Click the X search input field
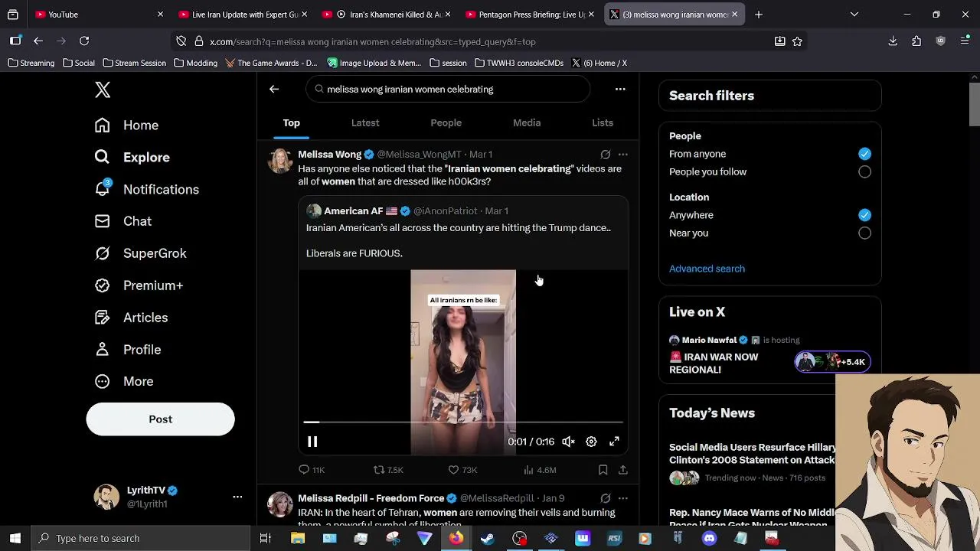Viewport: 980px width, 551px height. point(448,90)
